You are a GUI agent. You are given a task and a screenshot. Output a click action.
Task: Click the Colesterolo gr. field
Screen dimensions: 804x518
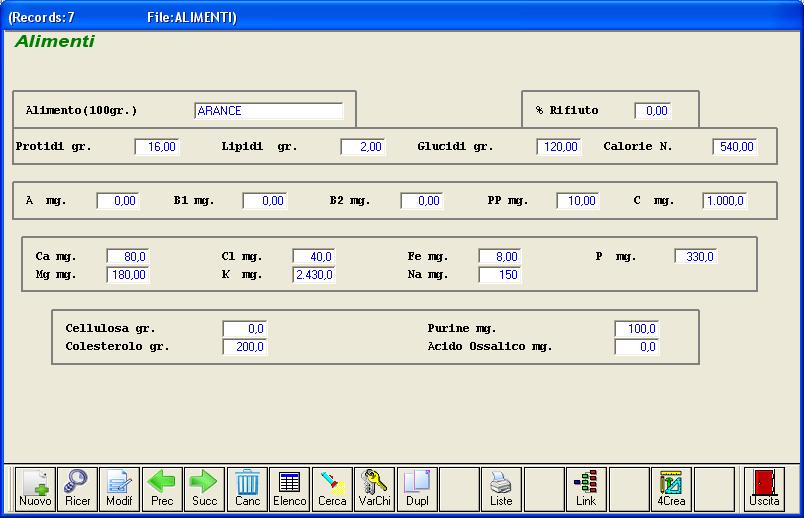click(x=245, y=347)
